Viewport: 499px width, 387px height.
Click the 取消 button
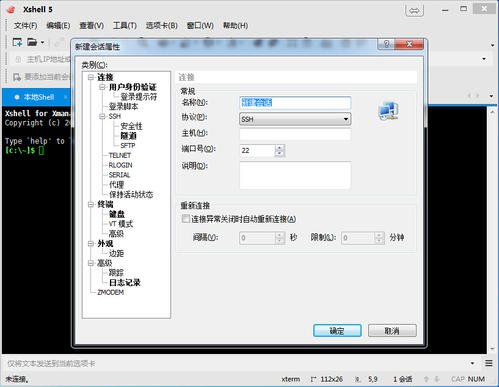(392, 331)
